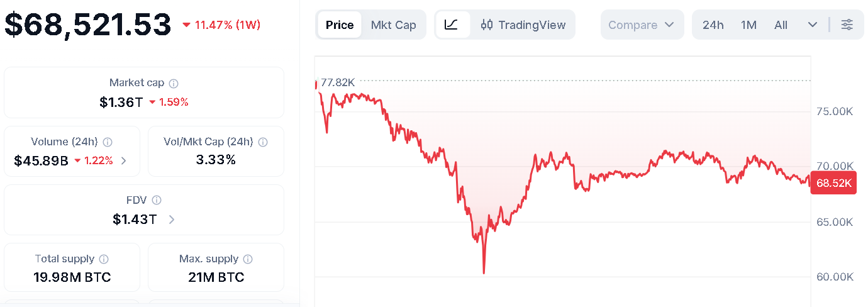Switch chart to Mkt Cap view
The height and width of the screenshot is (307, 868).
tap(393, 25)
